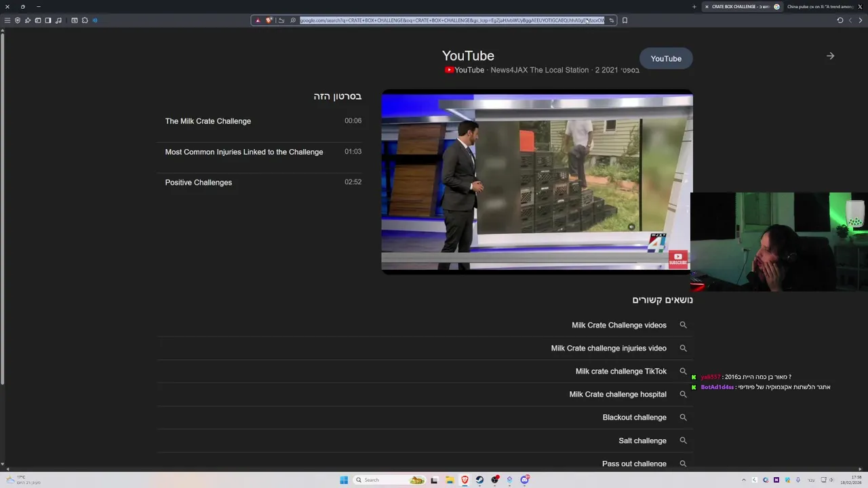
Task: Click the 02:52 timestamp
Action: [353, 182]
